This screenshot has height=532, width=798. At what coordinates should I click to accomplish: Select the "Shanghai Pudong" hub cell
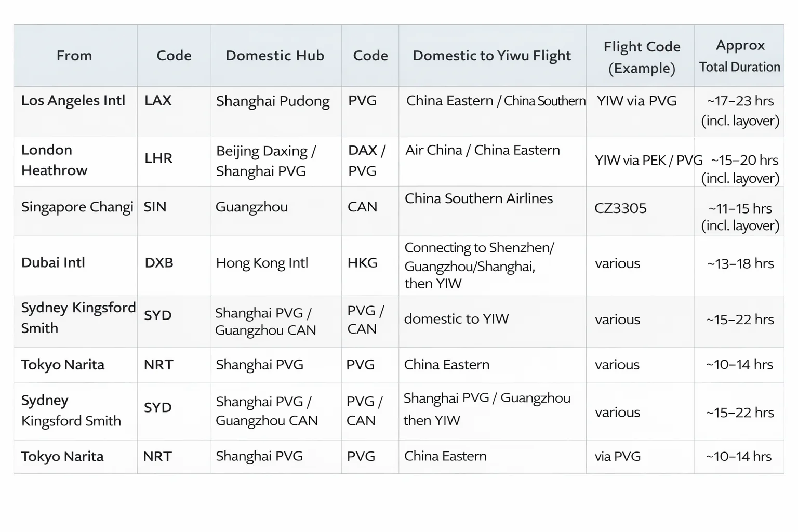click(x=273, y=101)
